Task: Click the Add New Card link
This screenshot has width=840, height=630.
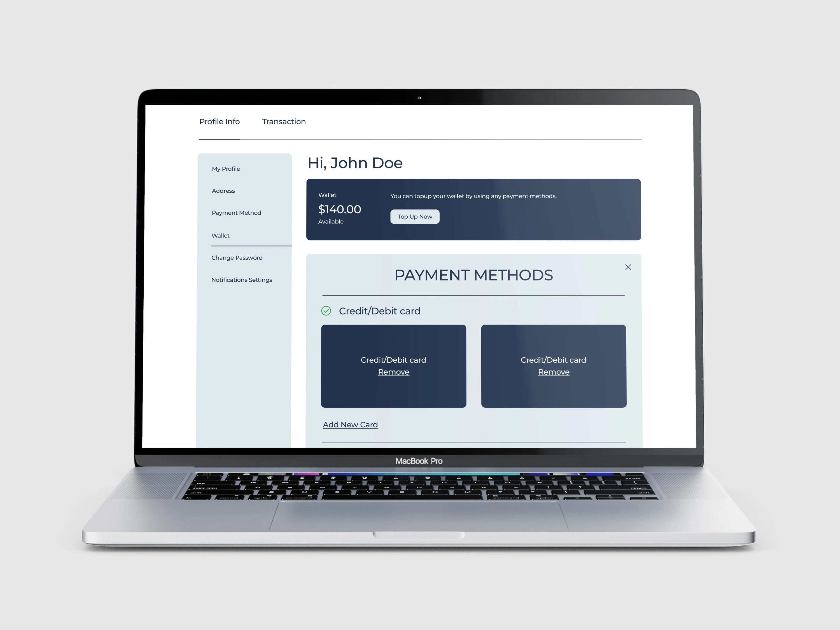Action: click(350, 425)
